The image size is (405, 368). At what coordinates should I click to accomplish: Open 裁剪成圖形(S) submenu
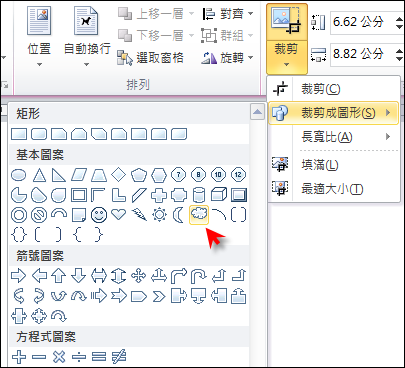click(x=334, y=113)
